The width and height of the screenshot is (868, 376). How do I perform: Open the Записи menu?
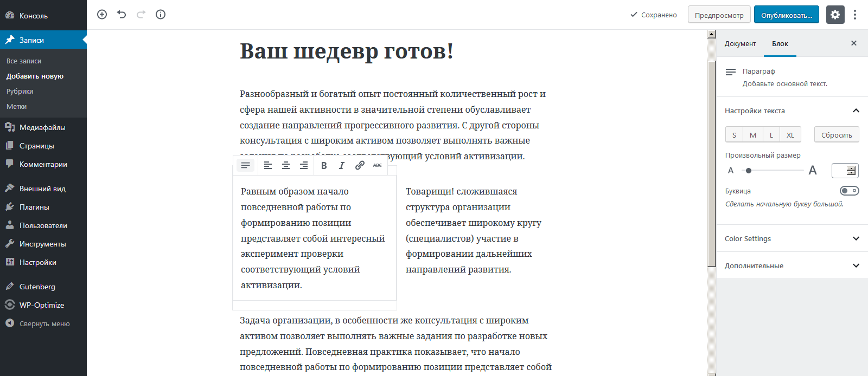(43, 40)
